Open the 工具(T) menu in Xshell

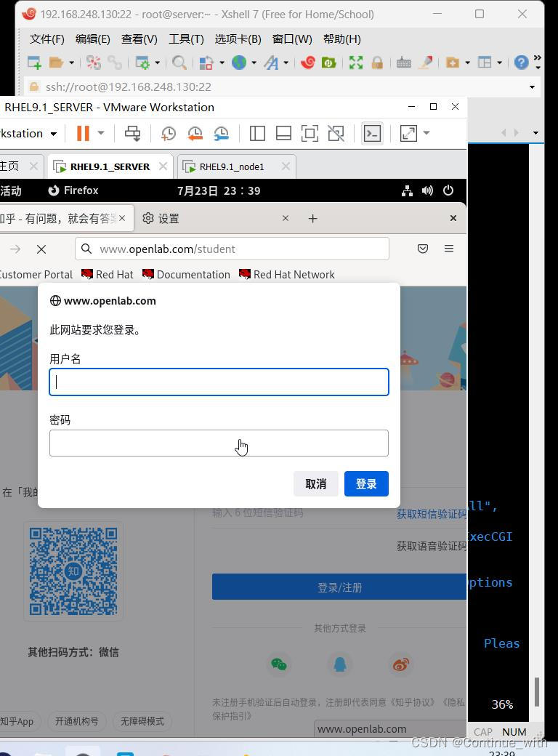pos(186,39)
